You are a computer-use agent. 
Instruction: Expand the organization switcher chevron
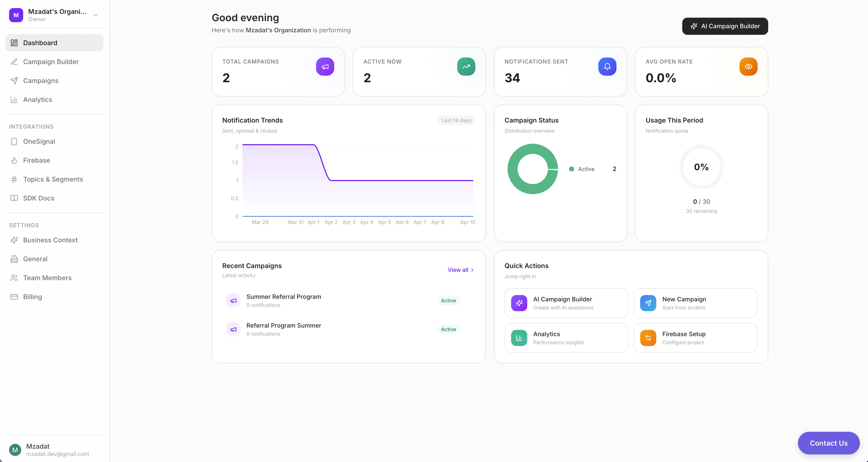96,15
